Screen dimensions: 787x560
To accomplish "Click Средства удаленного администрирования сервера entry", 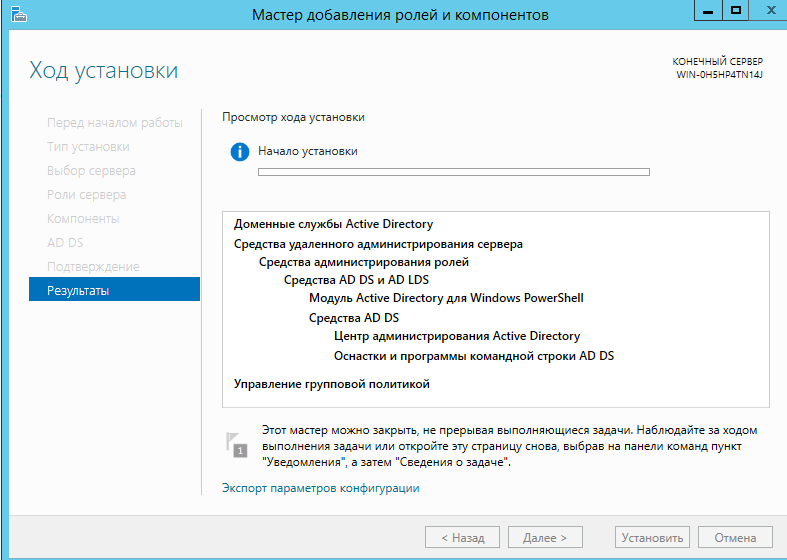I will (378, 244).
